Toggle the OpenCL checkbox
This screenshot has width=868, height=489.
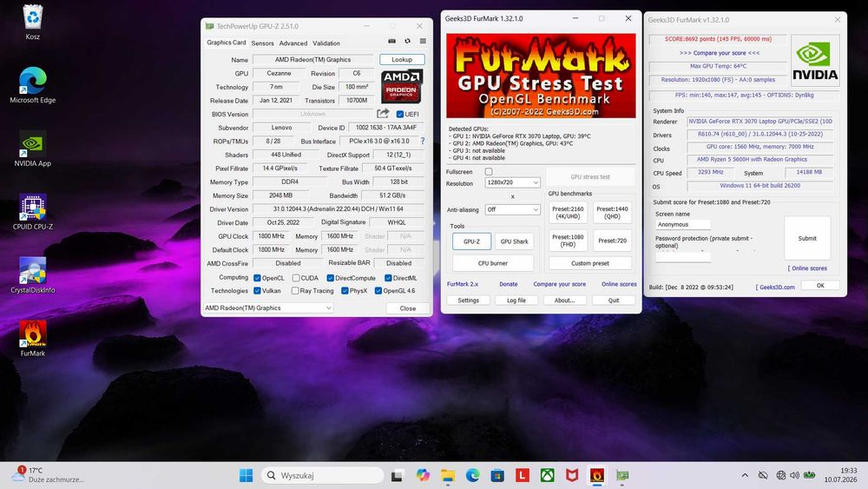(x=257, y=278)
